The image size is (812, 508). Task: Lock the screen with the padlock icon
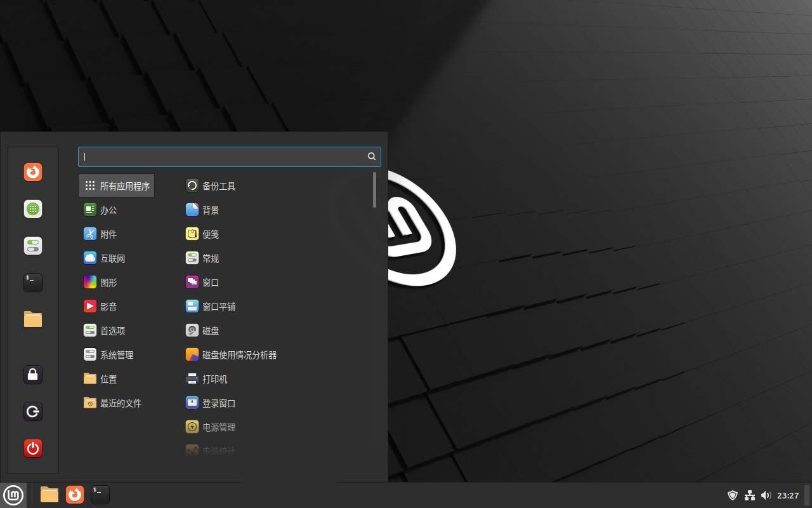(x=32, y=375)
